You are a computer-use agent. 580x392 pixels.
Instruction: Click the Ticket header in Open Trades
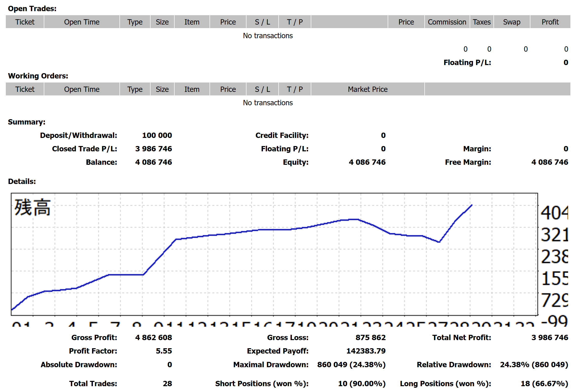[25, 22]
